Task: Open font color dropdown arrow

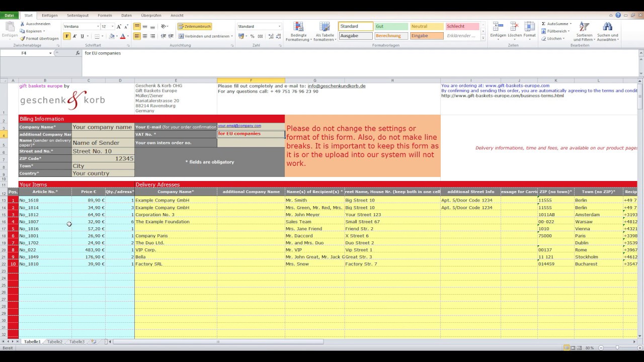Action: tap(128, 36)
